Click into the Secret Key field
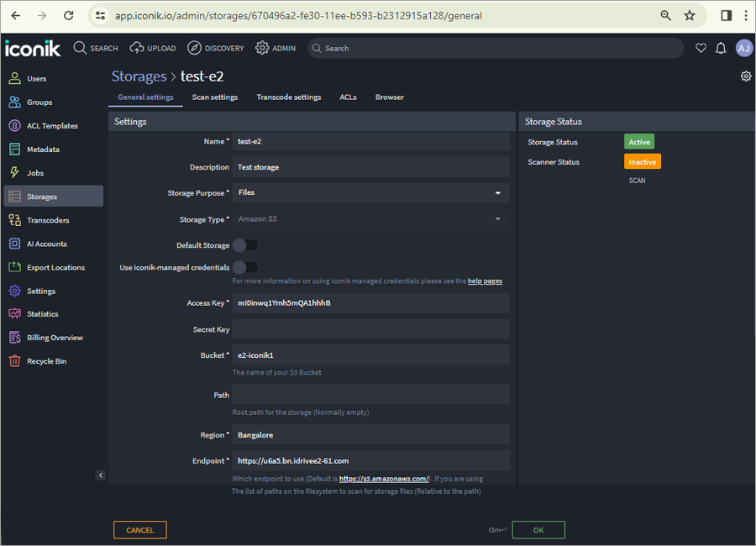Screen dimensions: 756x546 tap(370, 329)
